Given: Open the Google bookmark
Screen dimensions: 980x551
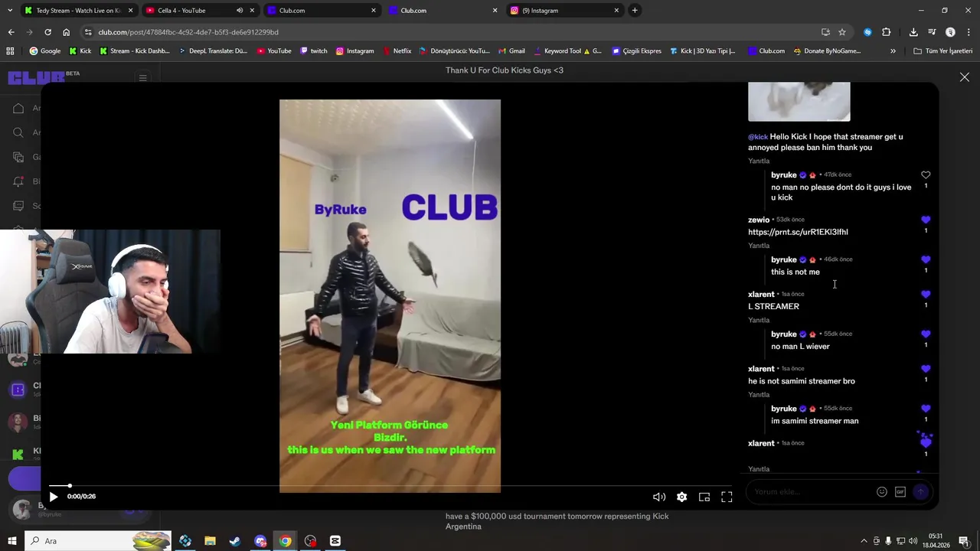Looking at the screenshot, I should point(45,51).
